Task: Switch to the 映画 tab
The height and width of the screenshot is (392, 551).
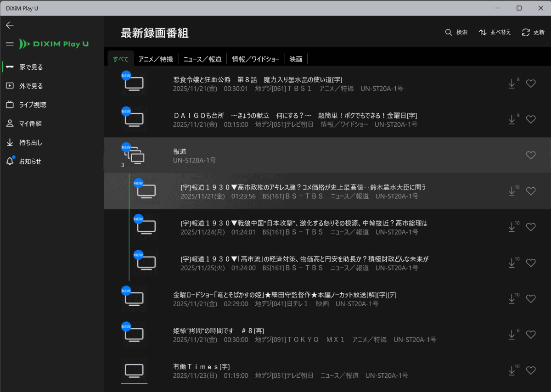Action: [296, 59]
